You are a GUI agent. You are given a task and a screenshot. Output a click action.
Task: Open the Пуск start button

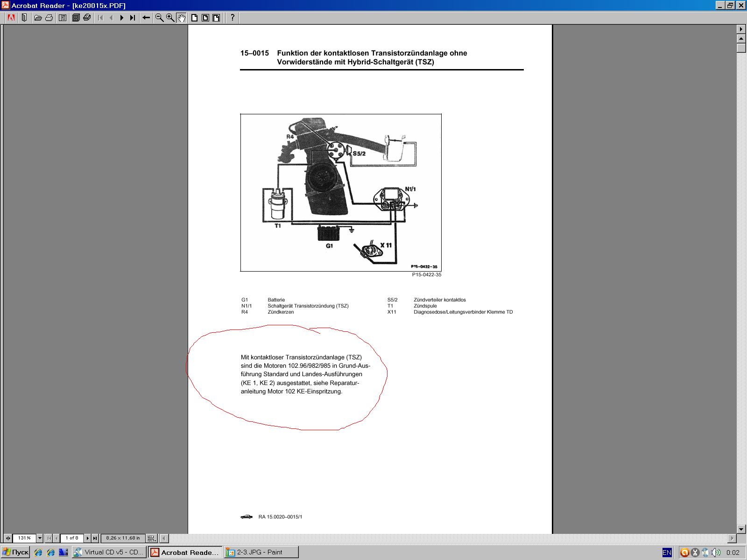15,552
